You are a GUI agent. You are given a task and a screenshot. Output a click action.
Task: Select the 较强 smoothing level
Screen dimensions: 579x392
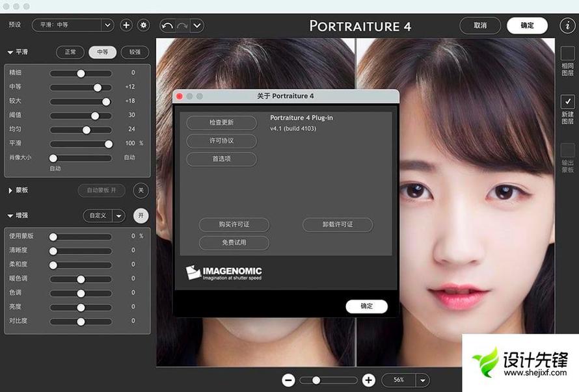(135, 52)
